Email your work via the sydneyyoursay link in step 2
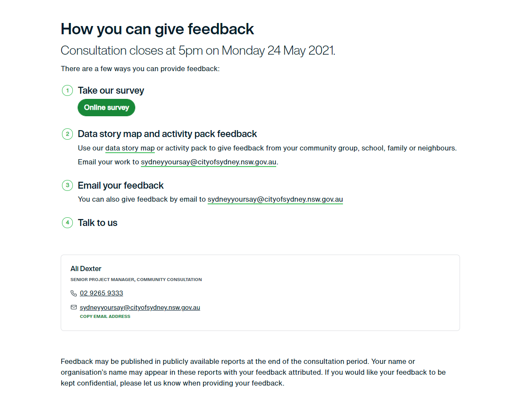 [x=209, y=162]
